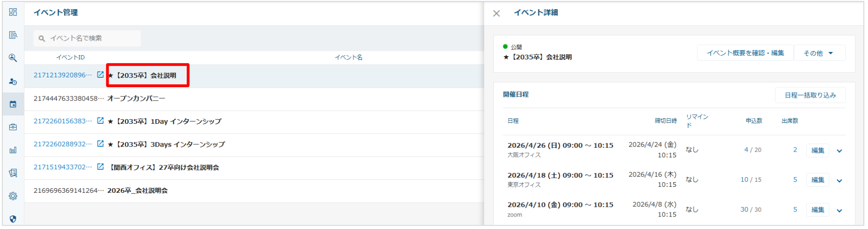The height and width of the screenshot is (229, 868).
Task: Close the イベント詳細 panel
Action: [496, 13]
